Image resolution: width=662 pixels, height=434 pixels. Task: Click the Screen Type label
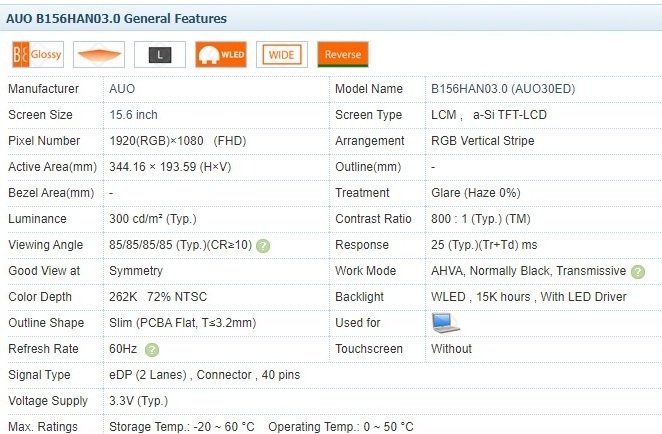[369, 115]
